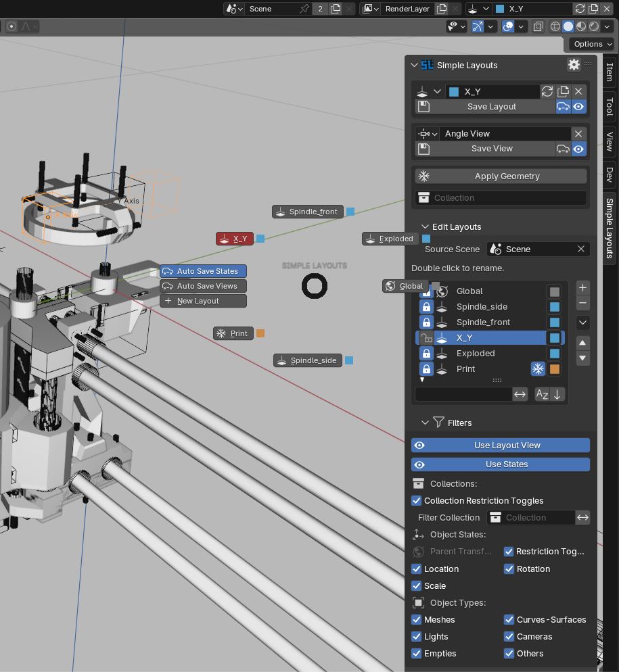The height and width of the screenshot is (672, 619).
Task: Click the minus icon to remove layout
Action: [x=582, y=304]
